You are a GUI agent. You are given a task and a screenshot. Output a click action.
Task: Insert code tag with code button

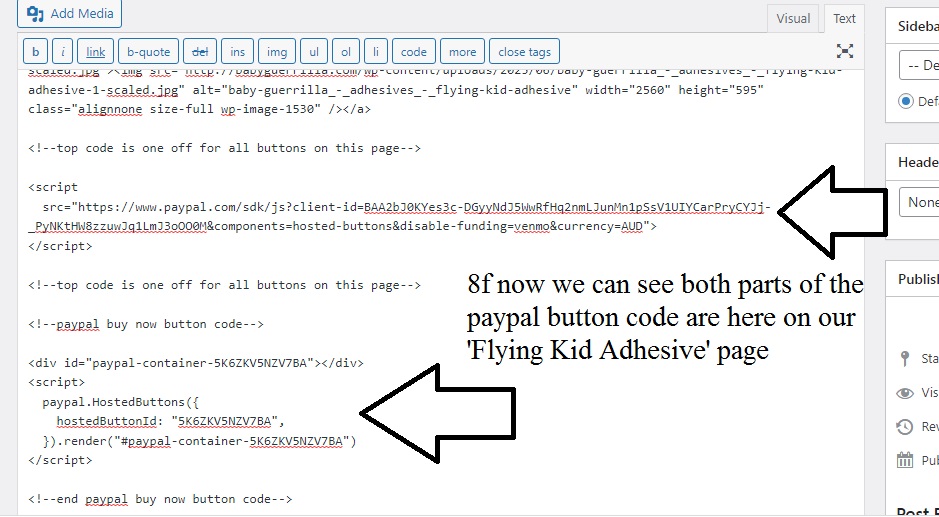click(x=414, y=52)
